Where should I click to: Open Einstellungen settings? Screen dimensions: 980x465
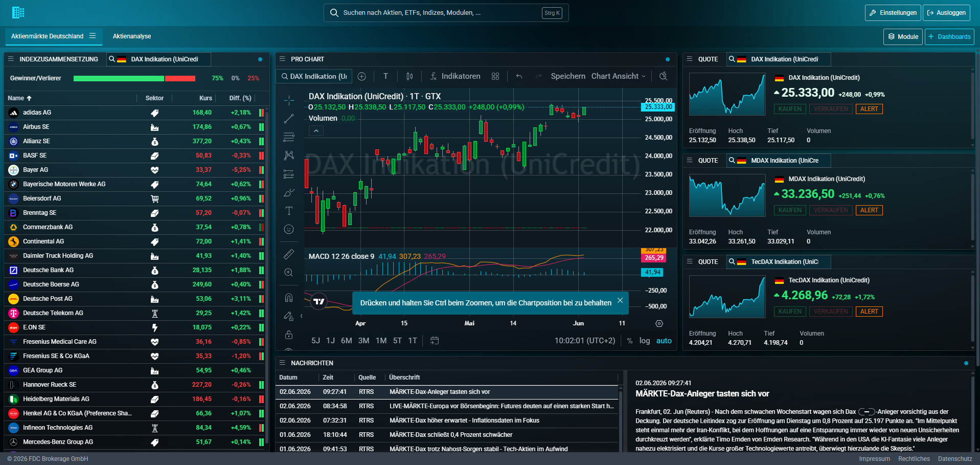893,13
